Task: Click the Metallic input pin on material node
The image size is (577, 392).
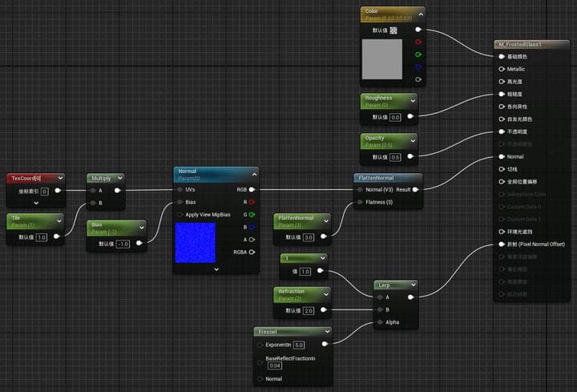Action: 502,69
